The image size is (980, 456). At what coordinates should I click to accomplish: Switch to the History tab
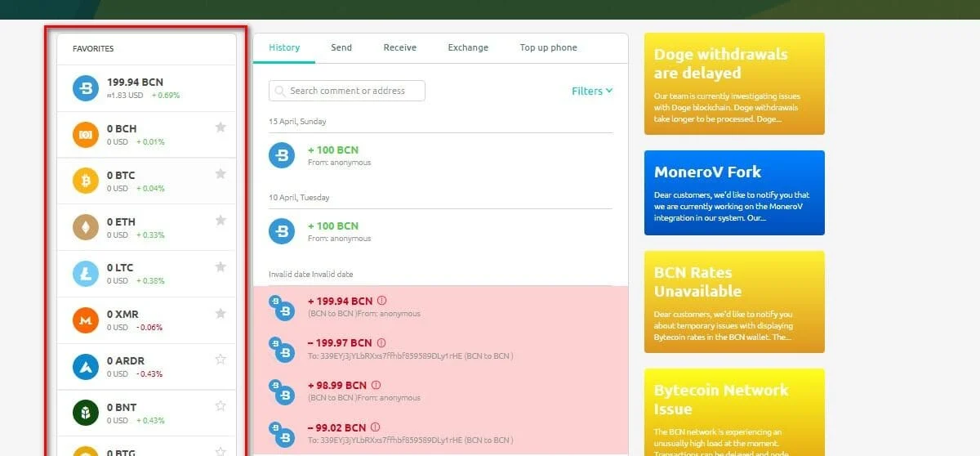click(284, 47)
